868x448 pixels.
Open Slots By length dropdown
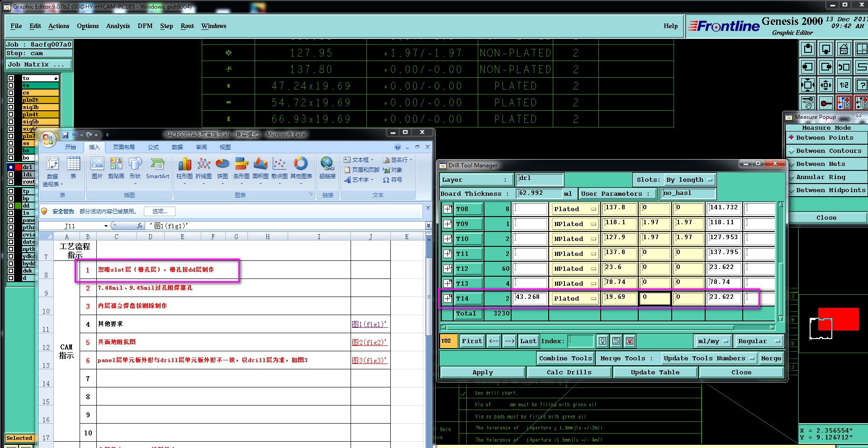[690, 180]
